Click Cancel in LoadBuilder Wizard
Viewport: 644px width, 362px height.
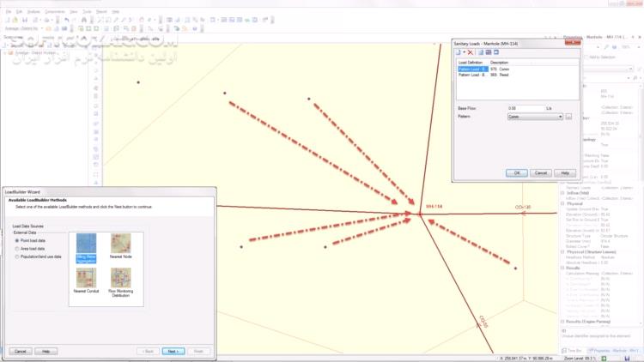pos(20,352)
